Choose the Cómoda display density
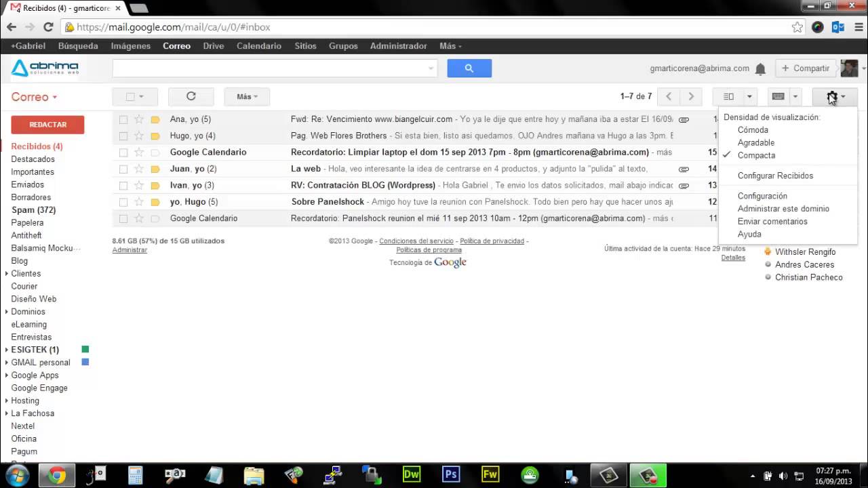This screenshot has width=868, height=488. pyautogui.click(x=753, y=130)
